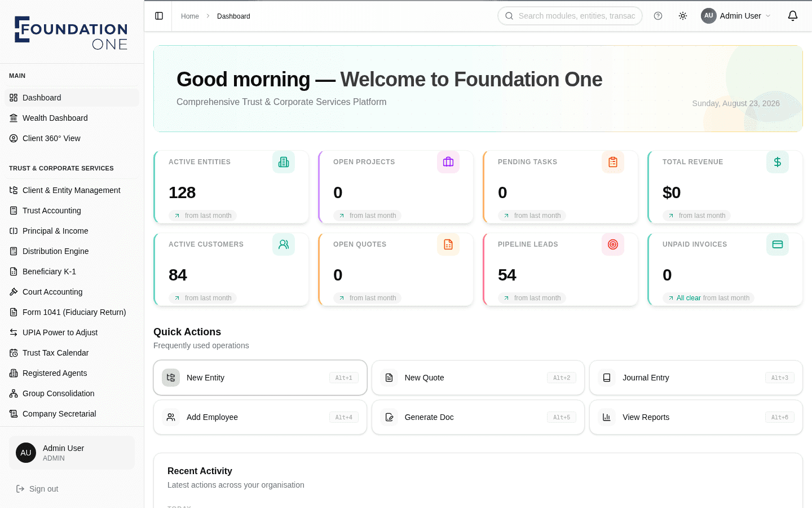Click the ADMIN role label in sidebar
The height and width of the screenshot is (508, 812).
(x=54, y=458)
